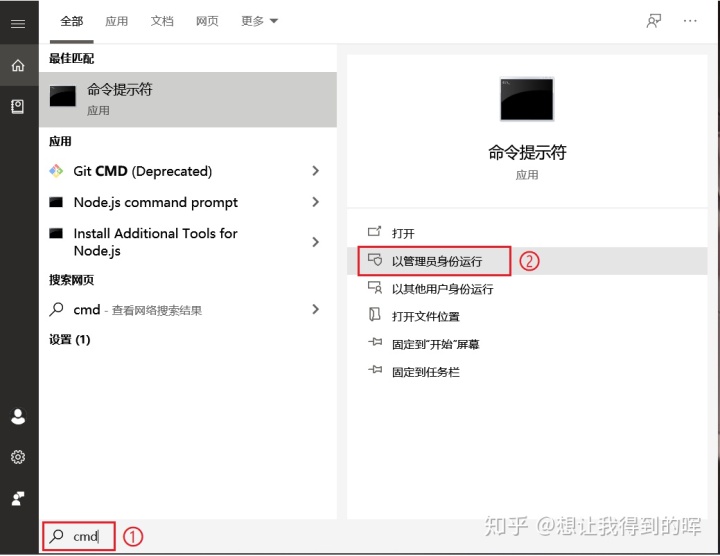
Task: Click the Node.js command prompt icon
Action: click(x=56, y=202)
